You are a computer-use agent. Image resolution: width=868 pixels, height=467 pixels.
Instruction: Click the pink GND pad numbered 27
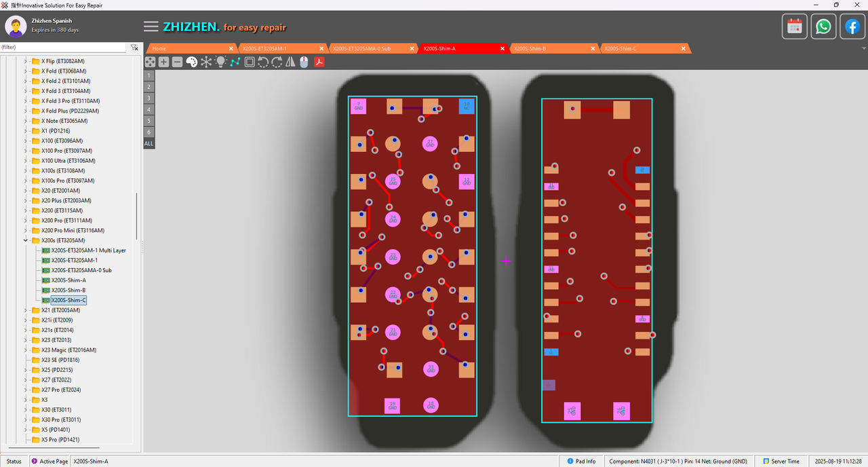[x=430, y=143]
